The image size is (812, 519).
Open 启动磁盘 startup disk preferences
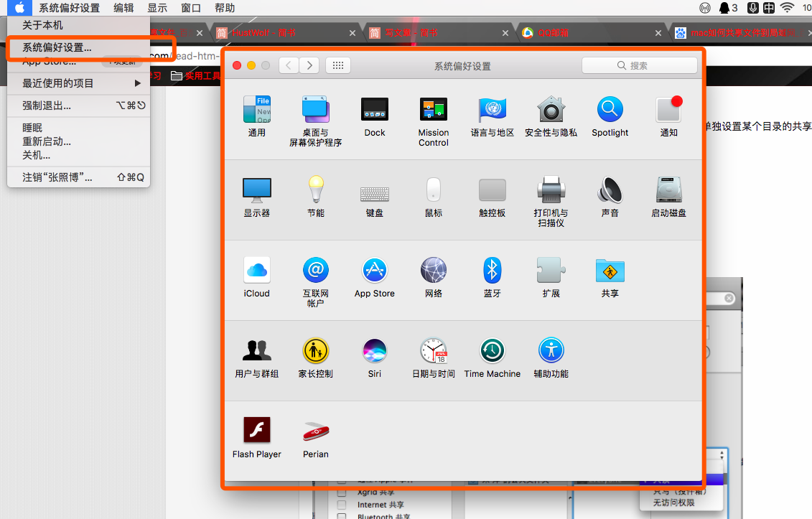[668, 197]
